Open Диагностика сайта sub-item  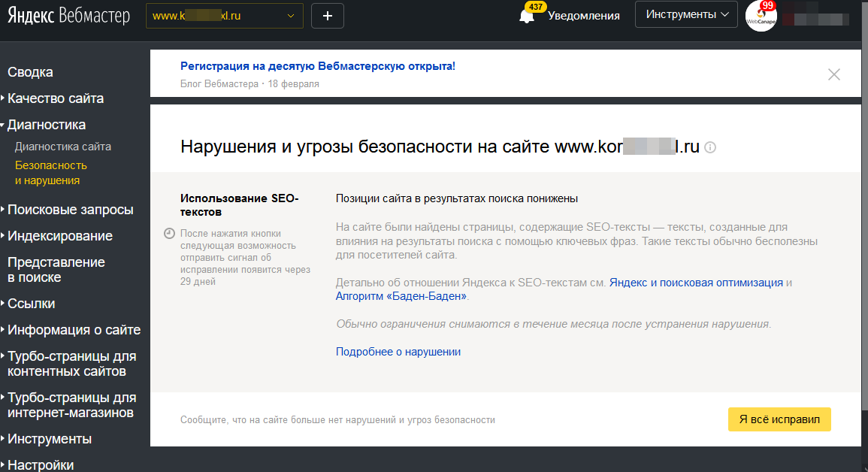(62, 147)
